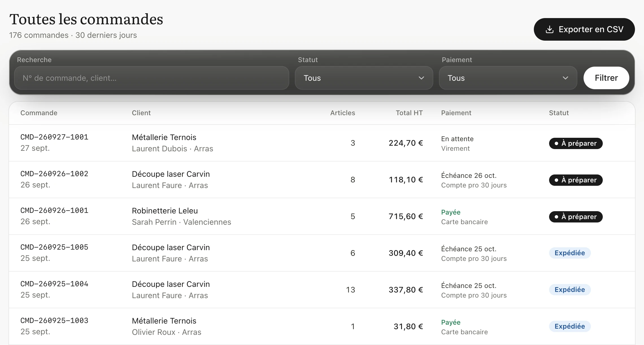Open order CMD-260926-1001
644x345 pixels.
point(54,211)
